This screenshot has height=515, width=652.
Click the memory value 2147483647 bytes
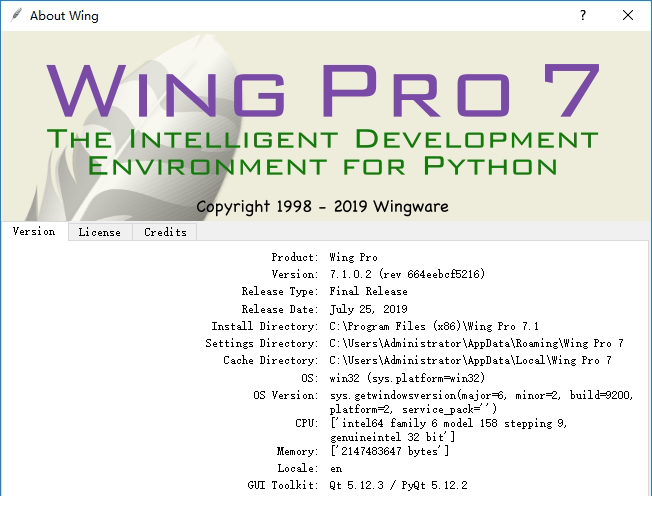pyautogui.click(x=390, y=451)
